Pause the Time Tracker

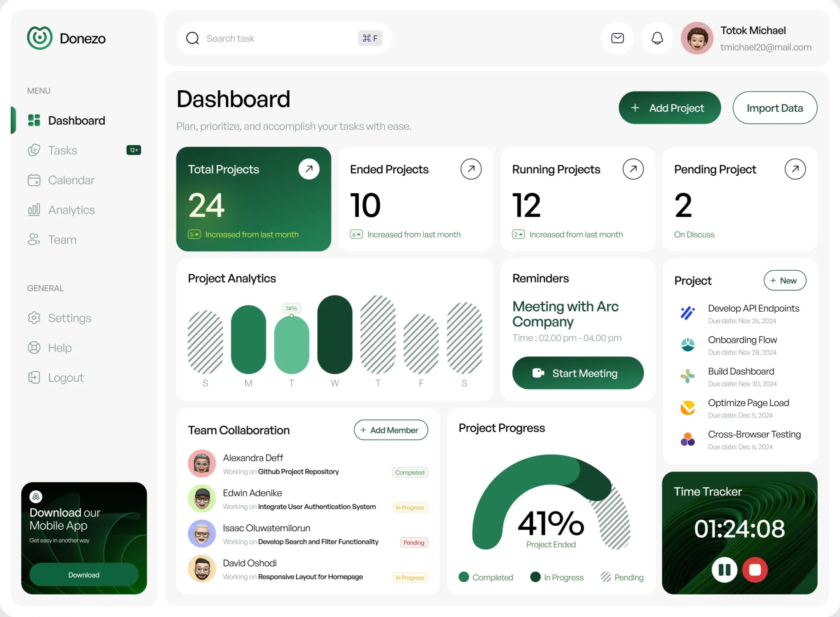[724, 570]
